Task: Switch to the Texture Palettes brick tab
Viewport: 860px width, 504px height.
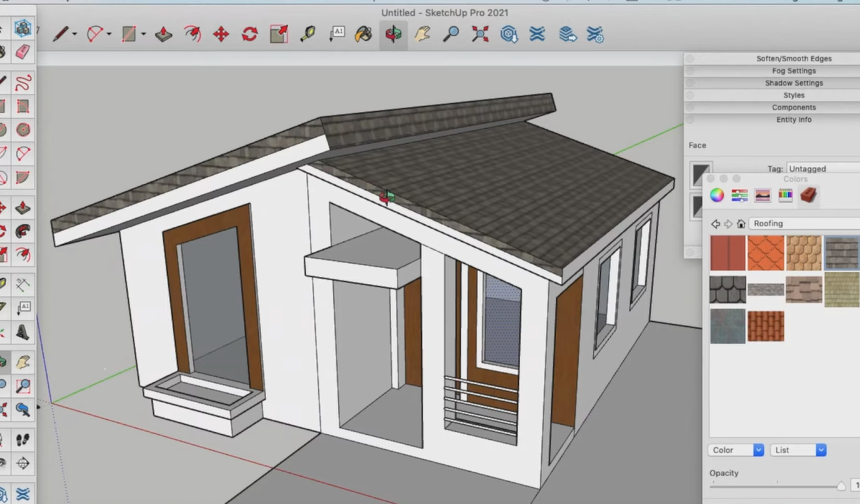Action: 808,195
